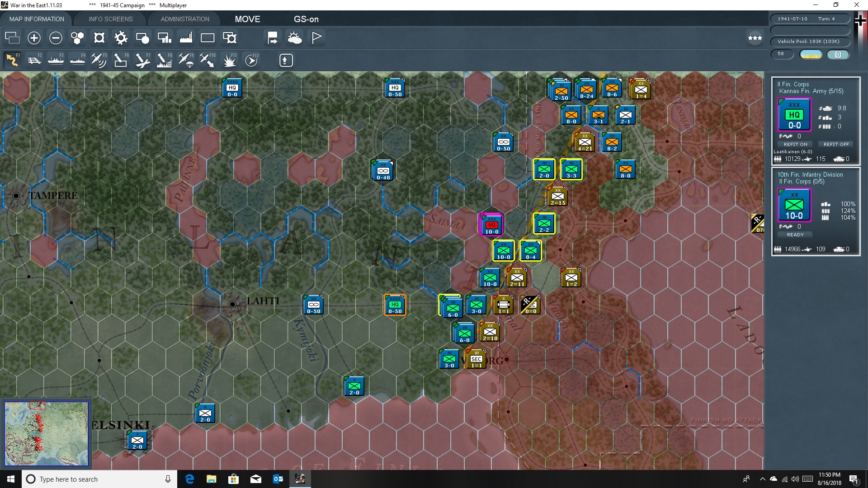Click the pennant flag toolbar icon
Image resolution: width=868 pixels, height=488 pixels.
316,38
